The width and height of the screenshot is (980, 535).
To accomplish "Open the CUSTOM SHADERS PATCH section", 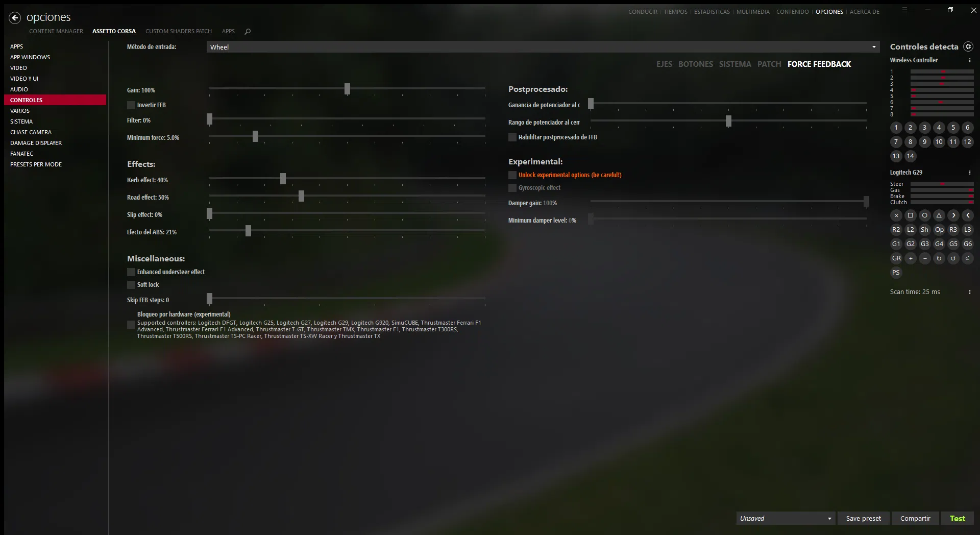I will [179, 31].
